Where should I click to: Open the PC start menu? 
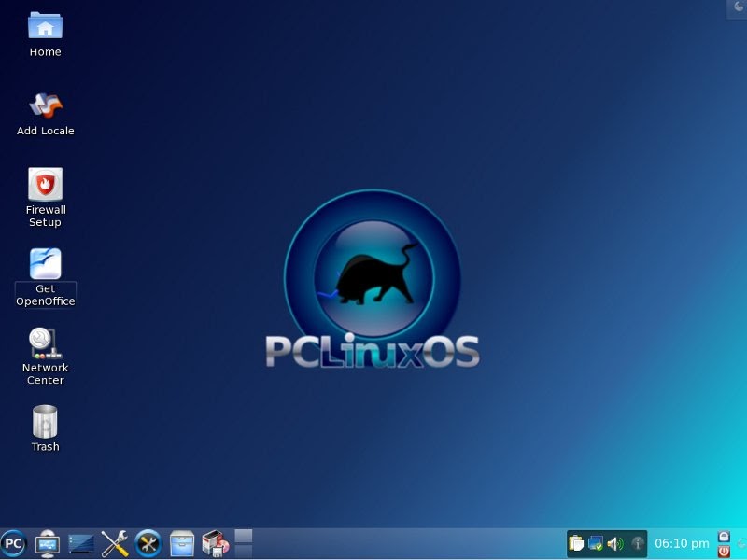click(16, 543)
